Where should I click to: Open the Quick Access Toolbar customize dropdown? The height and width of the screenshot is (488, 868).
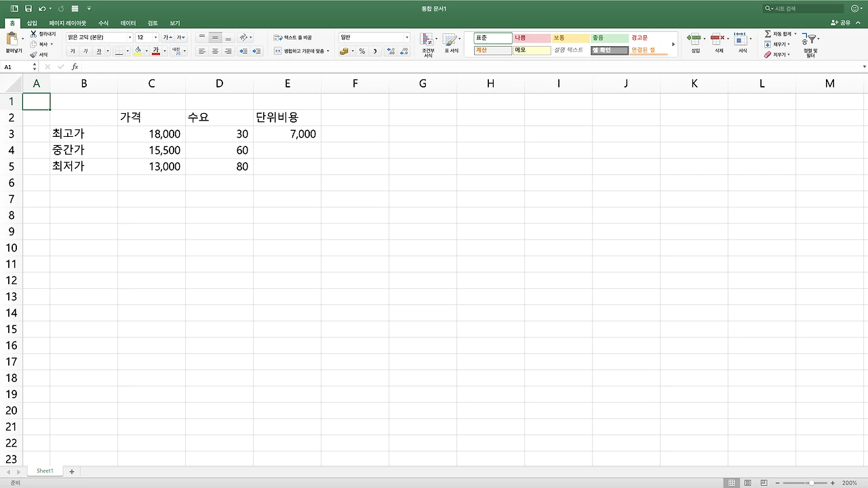point(89,9)
